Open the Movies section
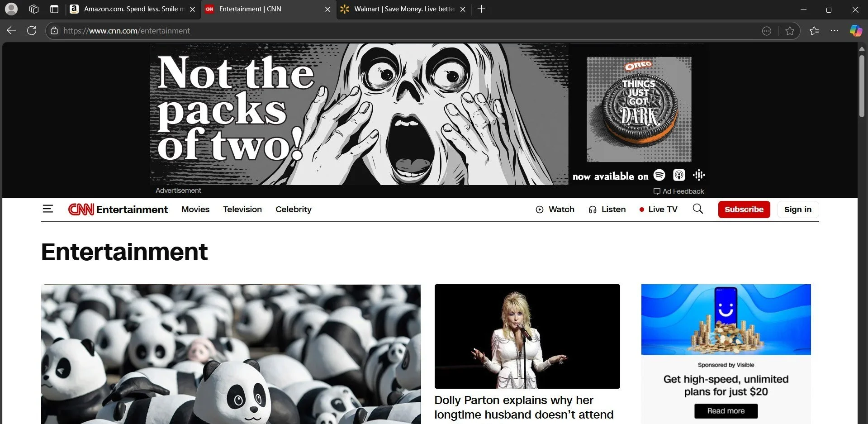Image resolution: width=868 pixels, height=424 pixels. pos(195,210)
